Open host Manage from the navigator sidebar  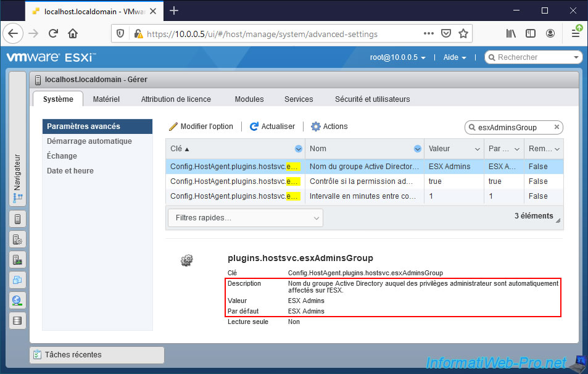click(x=17, y=239)
